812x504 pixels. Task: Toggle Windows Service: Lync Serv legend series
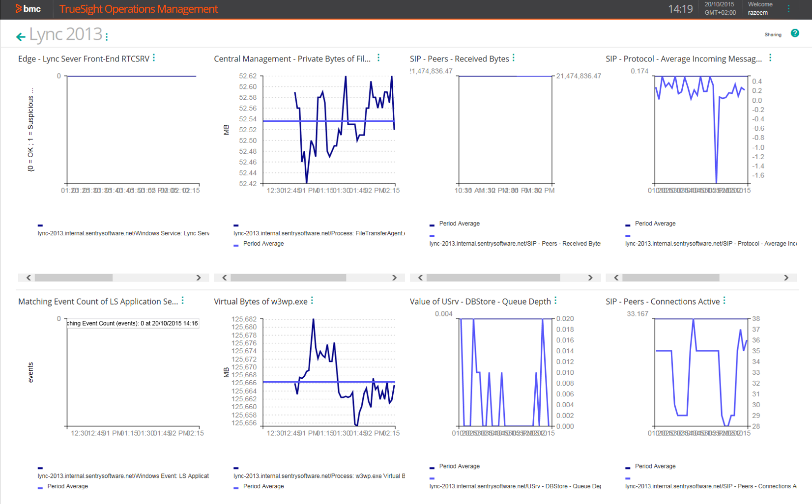123,233
